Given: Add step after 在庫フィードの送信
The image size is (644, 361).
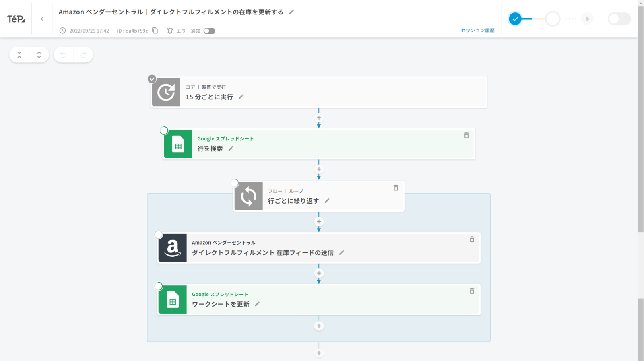Looking at the screenshot, I should coord(319,273).
